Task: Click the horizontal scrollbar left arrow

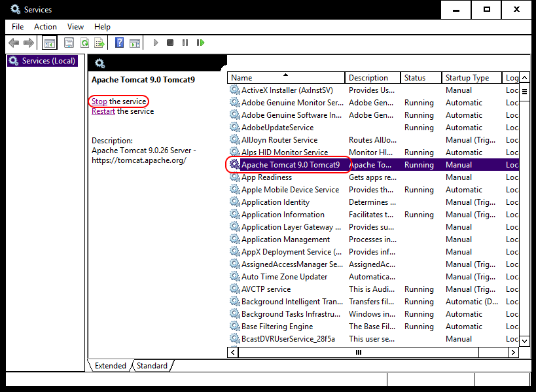Action: 233,352
